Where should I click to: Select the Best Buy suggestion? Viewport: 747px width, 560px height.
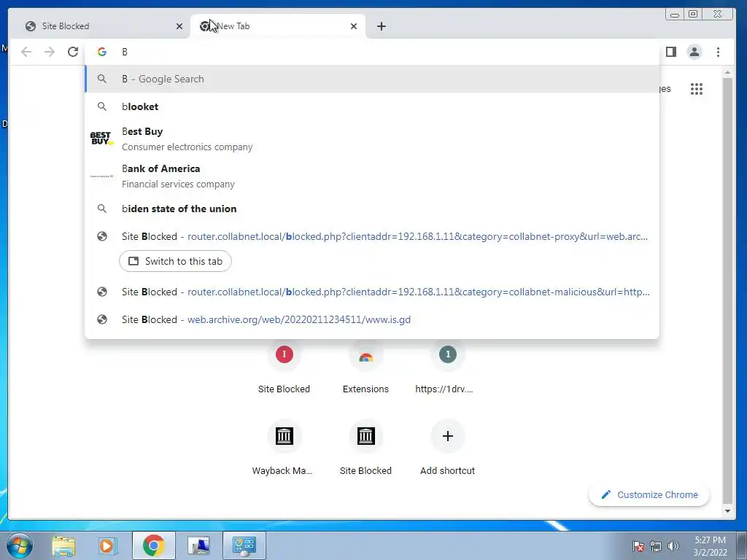(372, 139)
